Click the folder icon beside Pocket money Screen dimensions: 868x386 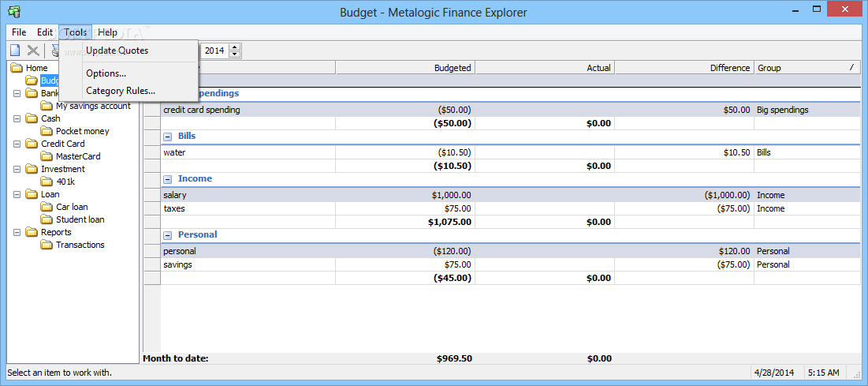click(47, 131)
